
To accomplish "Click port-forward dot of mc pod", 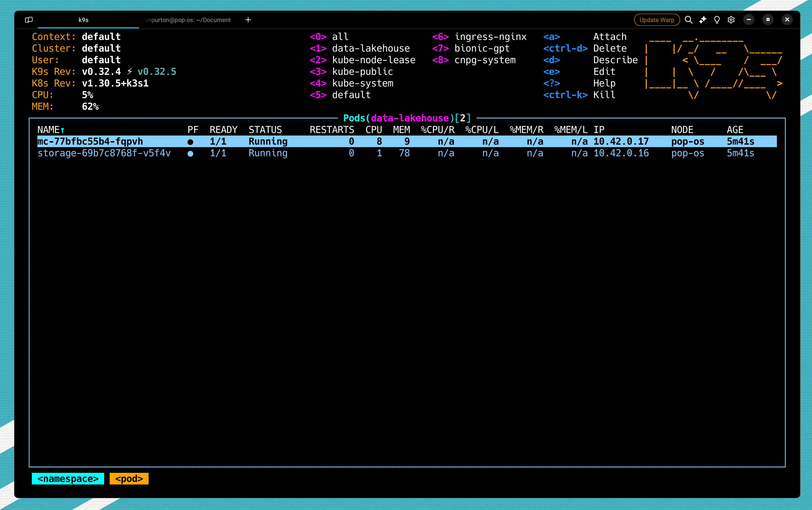I will pyautogui.click(x=191, y=142).
